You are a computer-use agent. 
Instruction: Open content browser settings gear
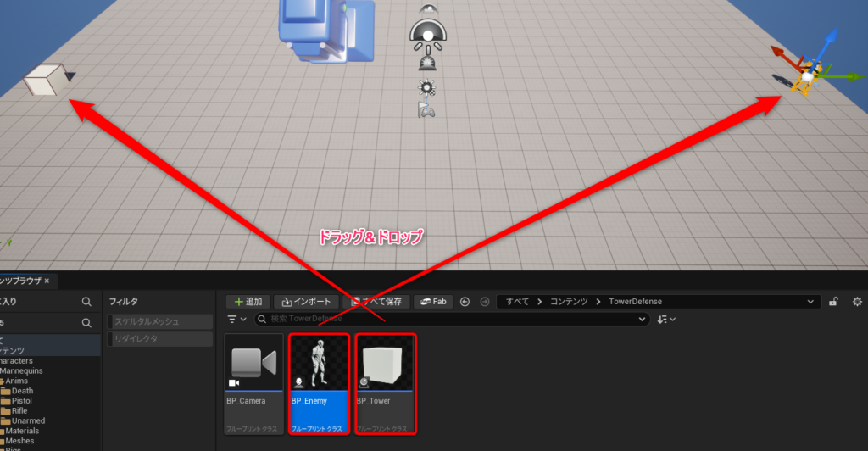(857, 302)
